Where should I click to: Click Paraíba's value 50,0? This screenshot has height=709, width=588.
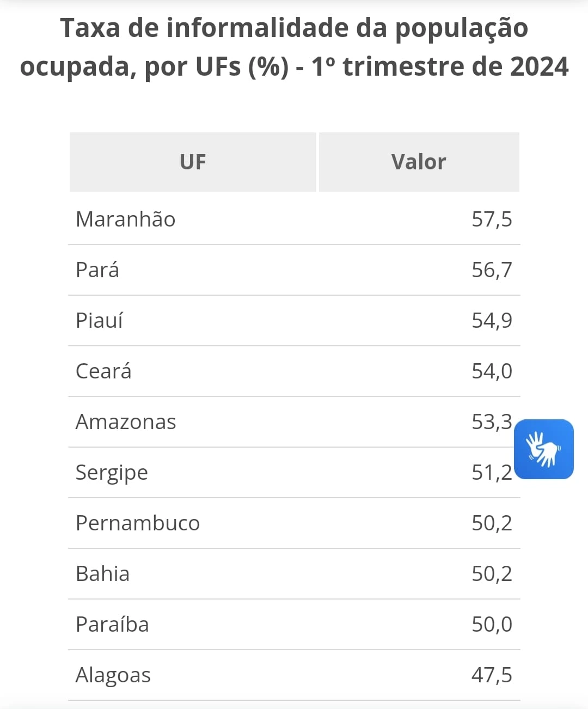(x=492, y=625)
